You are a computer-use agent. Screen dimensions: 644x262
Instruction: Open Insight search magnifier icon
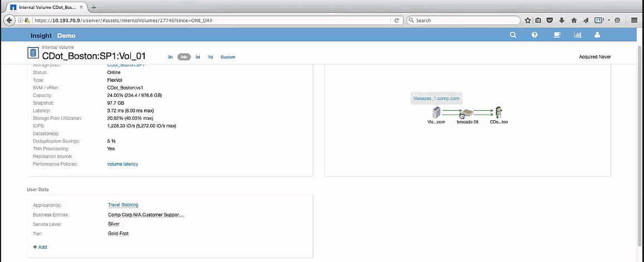pos(513,35)
